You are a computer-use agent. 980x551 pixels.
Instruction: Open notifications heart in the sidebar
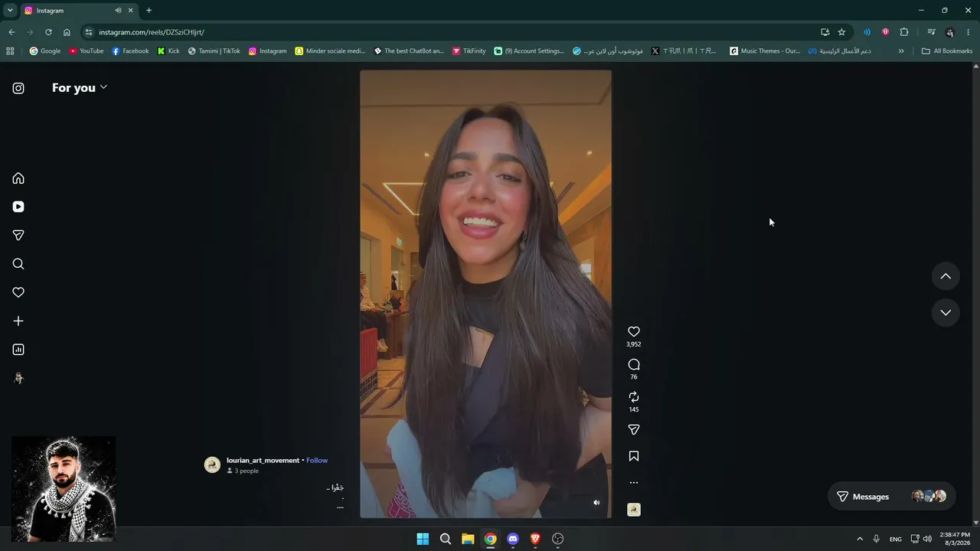[18, 292]
